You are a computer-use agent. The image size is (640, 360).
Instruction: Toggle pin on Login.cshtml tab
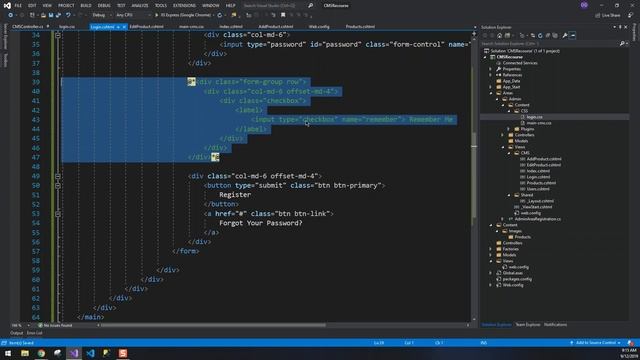pyautogui.click(x=118, y=27)
